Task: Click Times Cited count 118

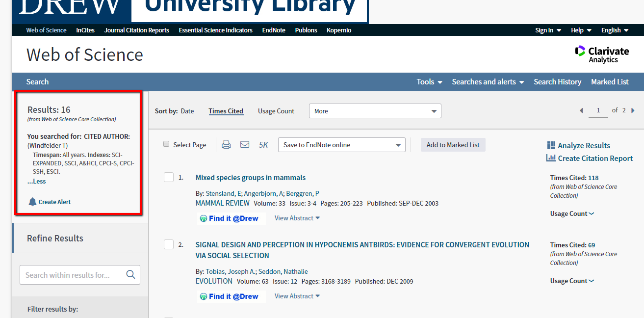Action: coord(593,178)
